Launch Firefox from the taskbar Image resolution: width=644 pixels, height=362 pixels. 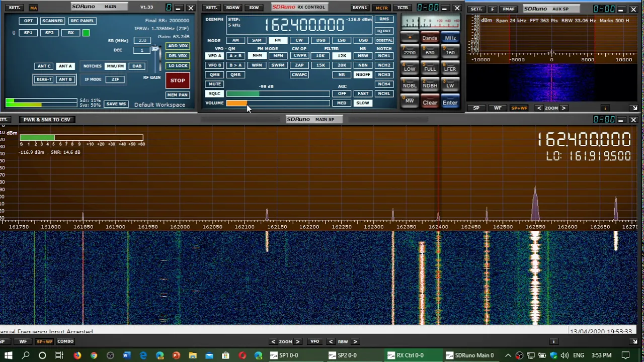coord(77,355)
